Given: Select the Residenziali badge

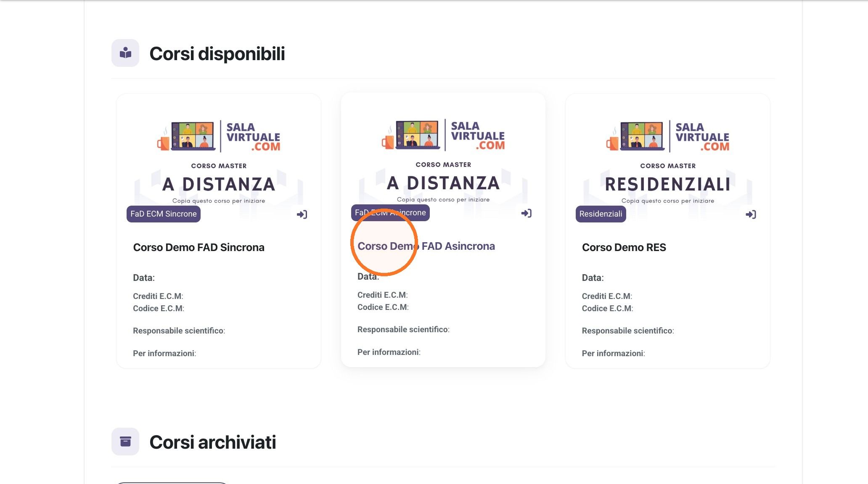Looking at the screenshot, I should point(601,214).
